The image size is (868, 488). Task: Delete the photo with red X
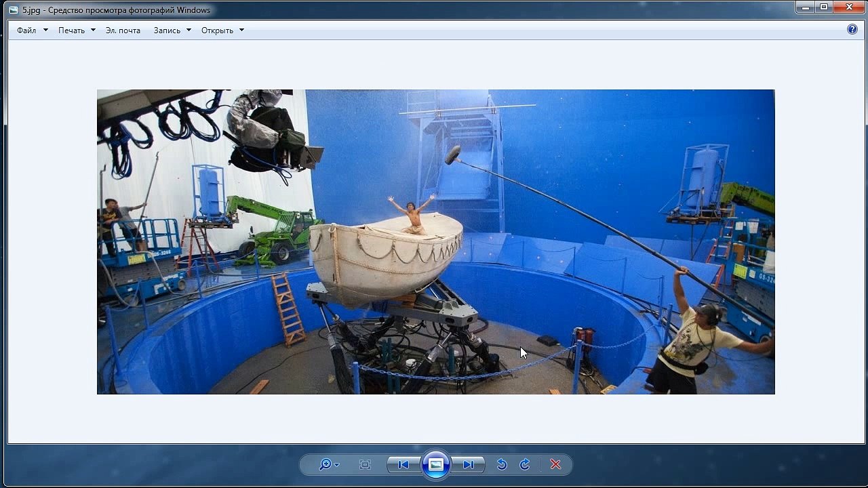coord(555,464)
